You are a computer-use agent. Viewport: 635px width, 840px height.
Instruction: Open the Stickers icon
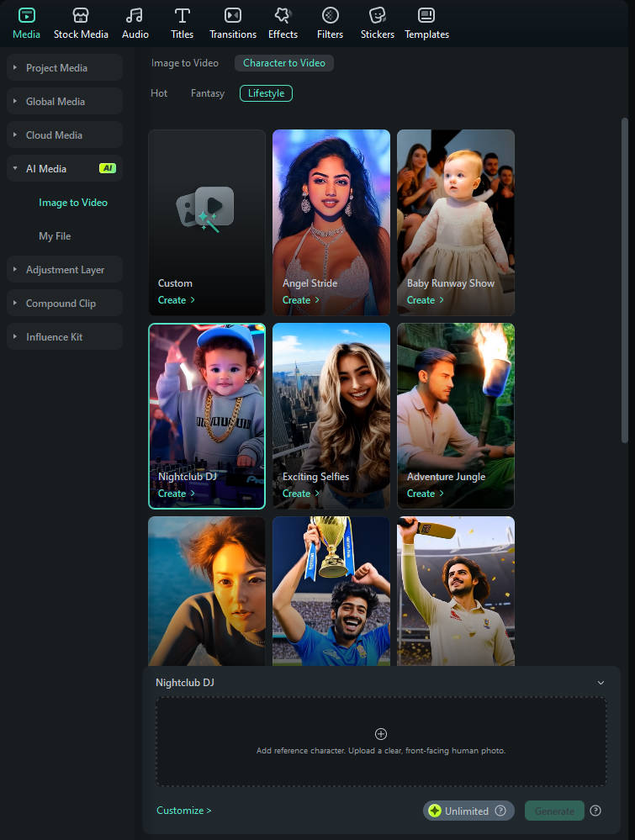point(378,15)
